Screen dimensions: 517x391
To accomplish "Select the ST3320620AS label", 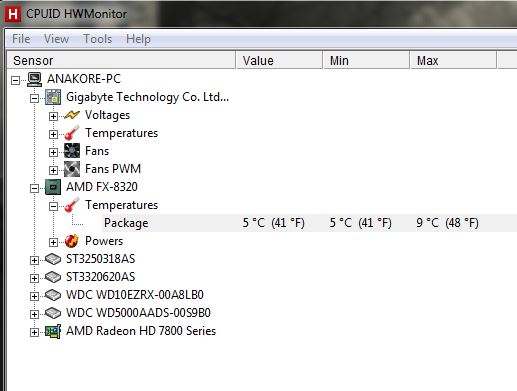I will click(100, 277).
